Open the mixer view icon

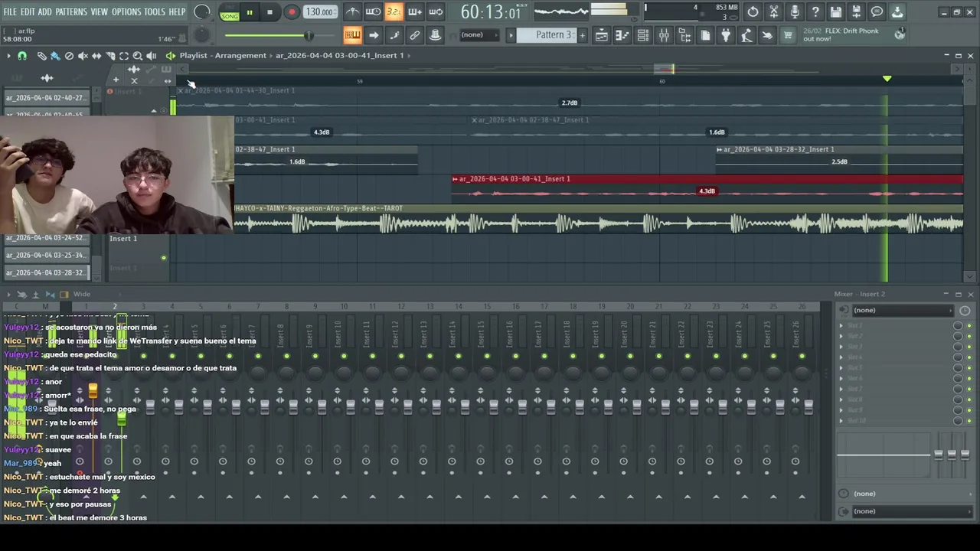pos(664,35)
